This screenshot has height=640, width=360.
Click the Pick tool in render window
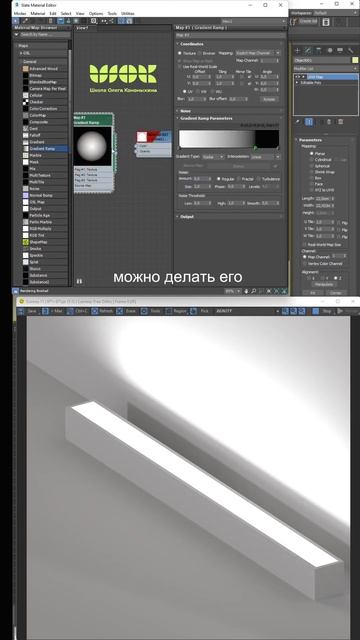pyautogui.click(x=200, y=311)
